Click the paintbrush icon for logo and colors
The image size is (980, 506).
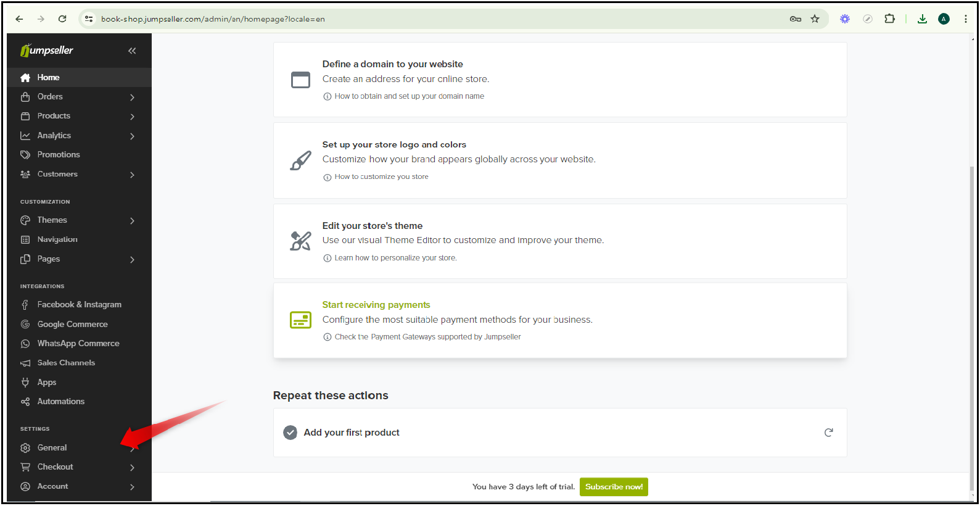coord(300,161)
